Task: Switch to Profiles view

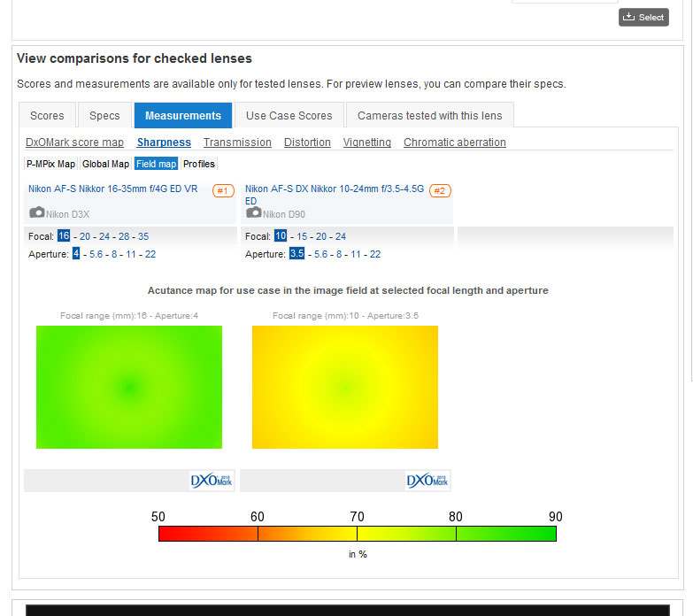Action: click(x=199, y=164)
